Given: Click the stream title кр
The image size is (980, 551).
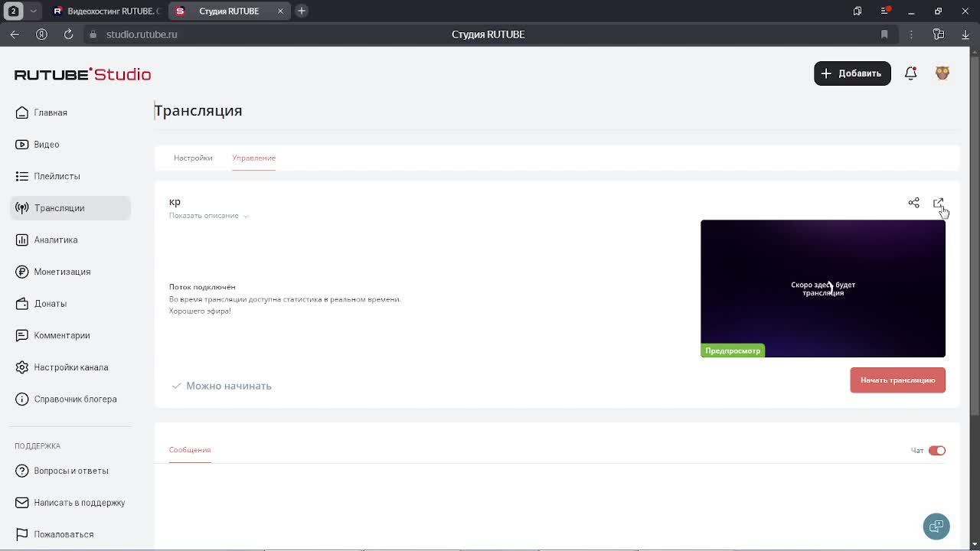Looking at the screenshot, I should 175,202.
